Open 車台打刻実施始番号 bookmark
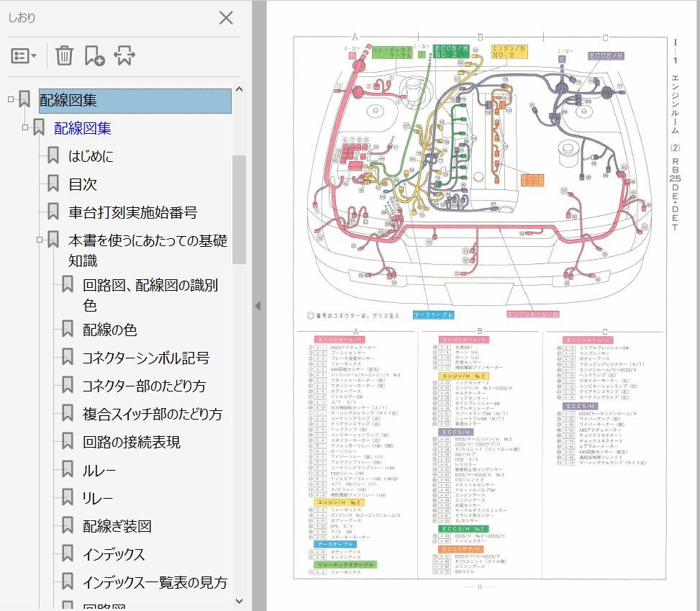This screenshot has height=611, width=700. [x=132, y=212]
